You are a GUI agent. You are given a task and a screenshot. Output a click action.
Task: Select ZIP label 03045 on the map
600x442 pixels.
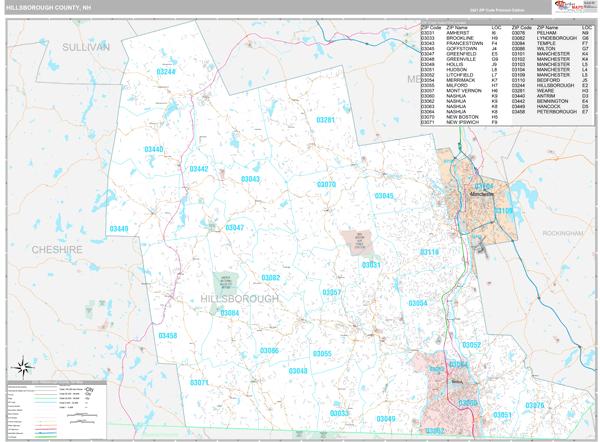click(x=384, y=196)
